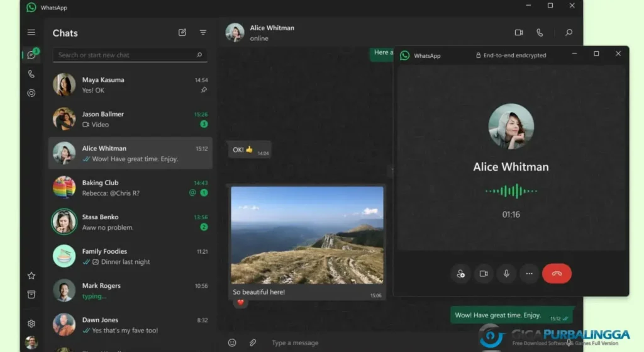The width and height of the screenshot is (644, 352).
Task: Click the heart reaction under the photo
Action: (x=241, y=303)
